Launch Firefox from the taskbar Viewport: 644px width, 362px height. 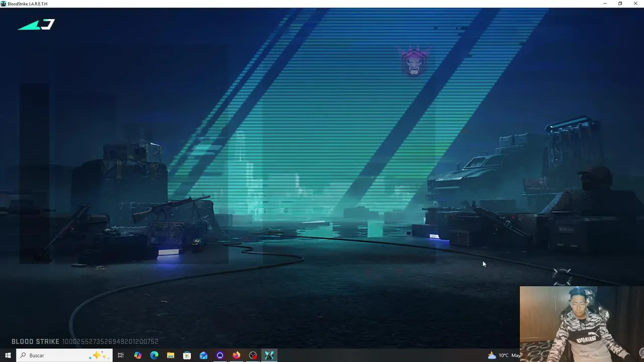[236, 355]
